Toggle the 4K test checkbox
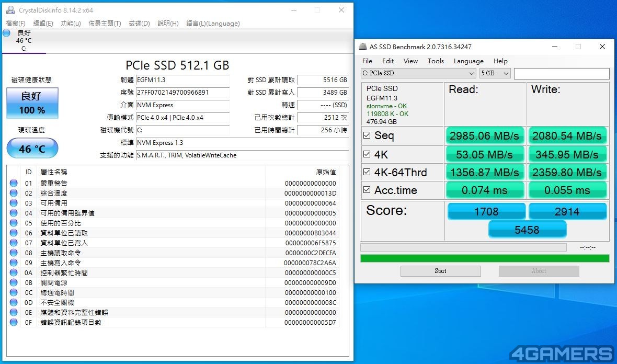The width and height of the screenshot is (617, 364). point(367,154)
